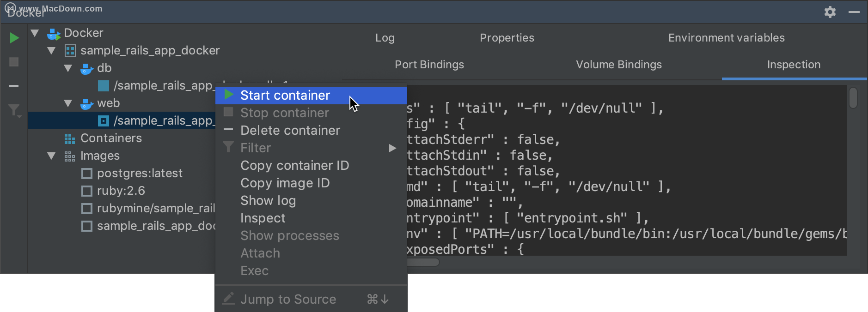Open the settings gear in the Docker panel header
Viewport: 868px width, 312px height.
[830, 12]
